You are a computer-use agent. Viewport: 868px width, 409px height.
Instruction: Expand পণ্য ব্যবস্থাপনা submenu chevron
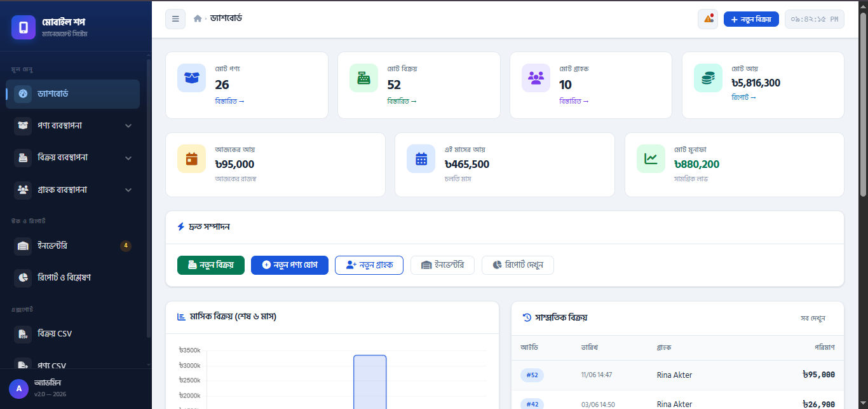(128, 126)
